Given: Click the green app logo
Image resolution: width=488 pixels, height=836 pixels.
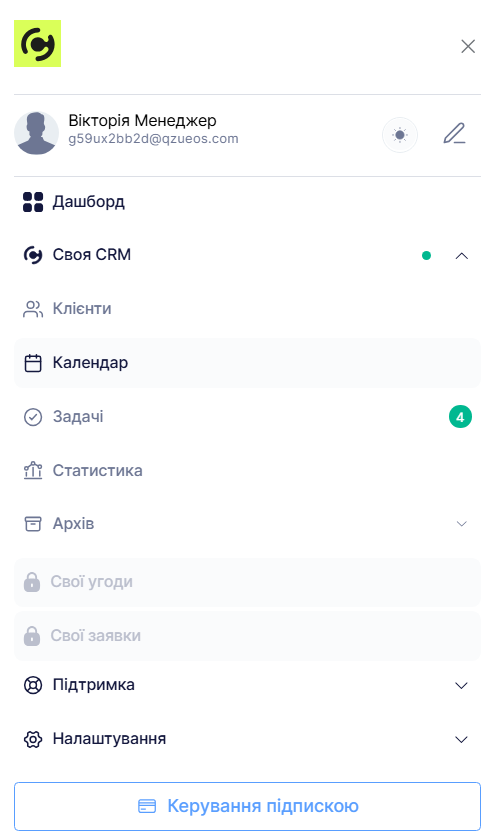Looking at the screenshot, I should [x=37, y=43].
